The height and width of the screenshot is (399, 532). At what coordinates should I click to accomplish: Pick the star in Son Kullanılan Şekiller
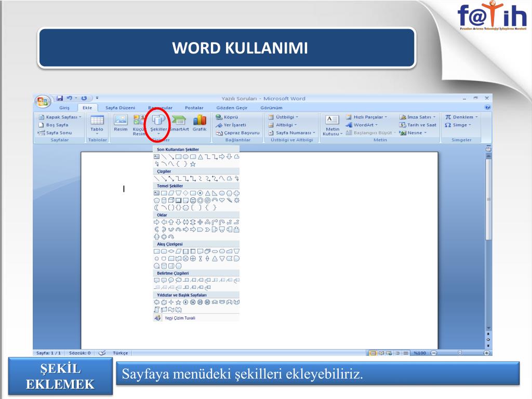pos(193,164)
